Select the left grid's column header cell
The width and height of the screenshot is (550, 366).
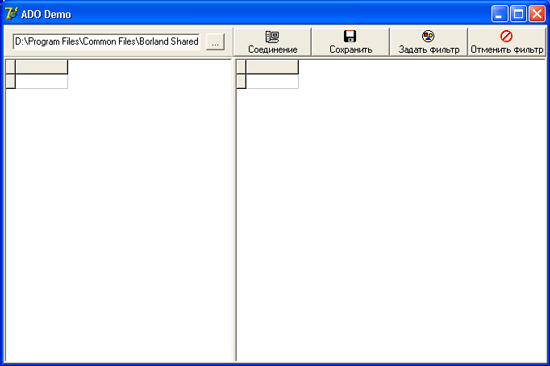42,67
